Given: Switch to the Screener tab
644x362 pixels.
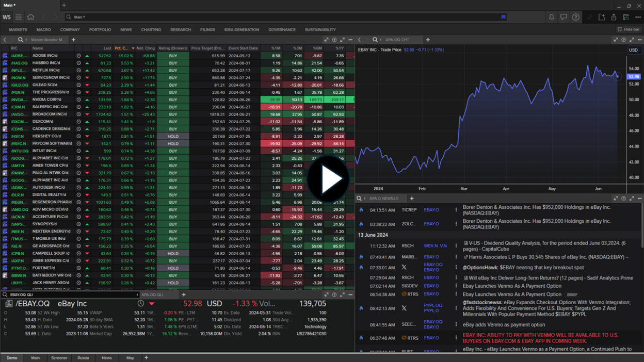Looking at the screenshot, I should (59, 357).
